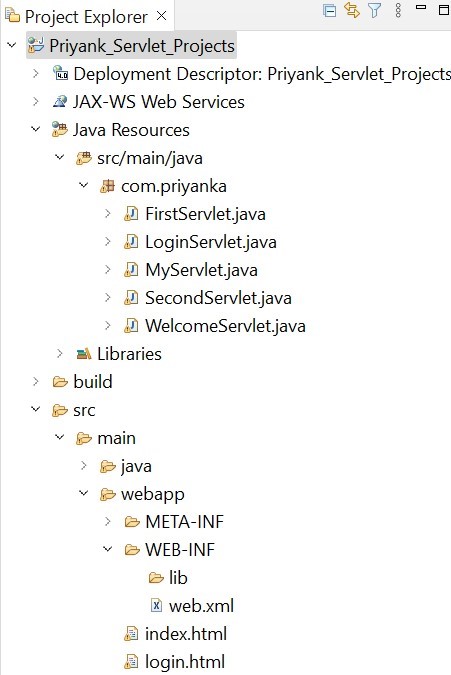Click the com.priyanka package icon
451x675 pixels.
pyautogui.click(x=107, y=186)
